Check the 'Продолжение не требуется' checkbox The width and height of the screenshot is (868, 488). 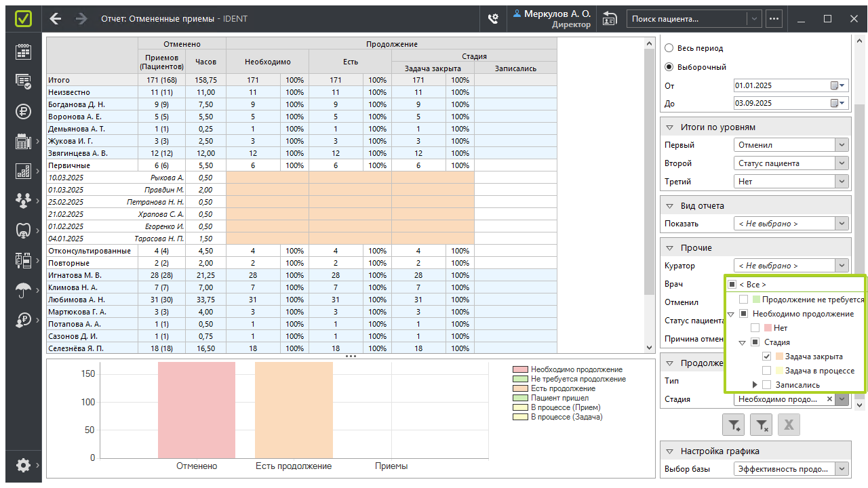click(744, 300)
